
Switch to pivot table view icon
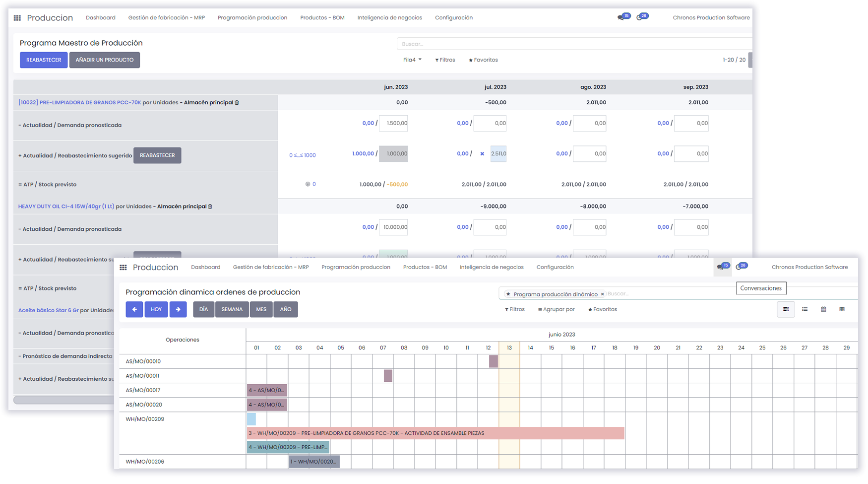tap(842, 309)
